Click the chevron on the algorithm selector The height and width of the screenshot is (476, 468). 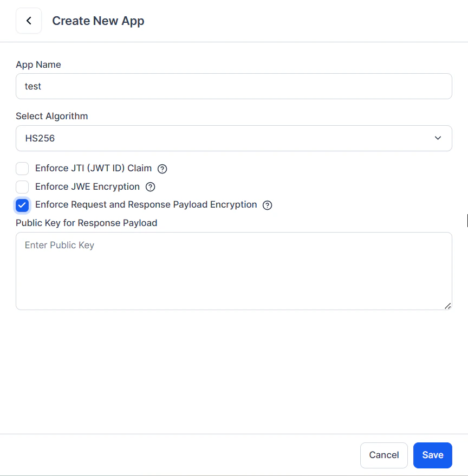(x=438, y=138)
